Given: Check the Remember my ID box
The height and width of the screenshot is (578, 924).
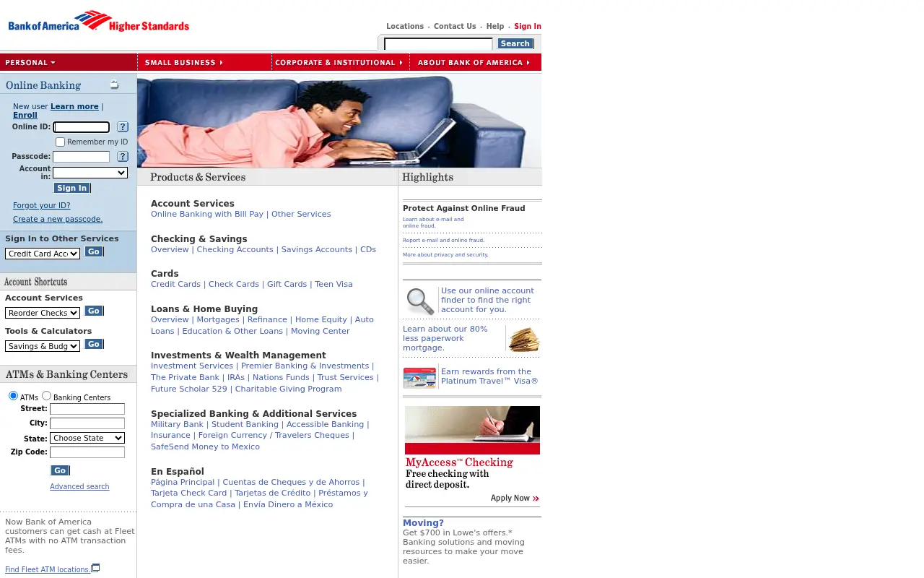Looking at the screenshot, I should point(61,142).
